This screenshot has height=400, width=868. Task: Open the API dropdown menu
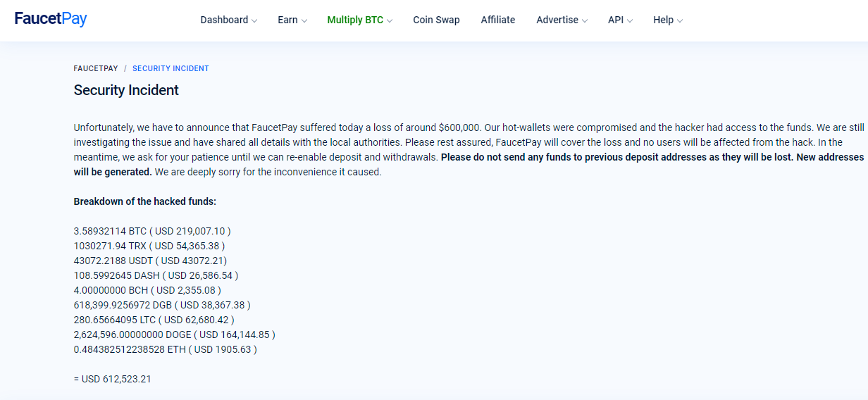621,20
